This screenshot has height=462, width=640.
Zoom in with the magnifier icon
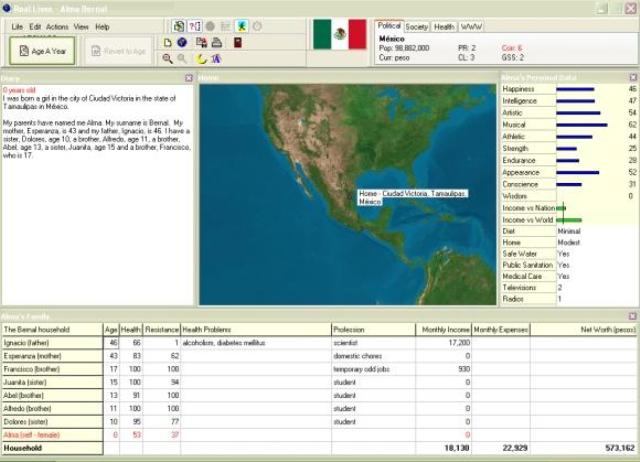coord(168,59)
